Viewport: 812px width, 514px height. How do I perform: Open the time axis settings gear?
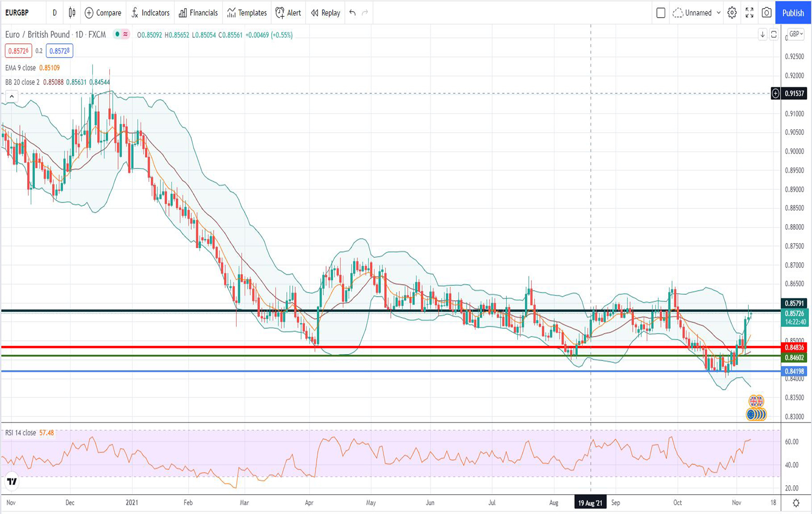pyautogui.click(x=796, y=503)
